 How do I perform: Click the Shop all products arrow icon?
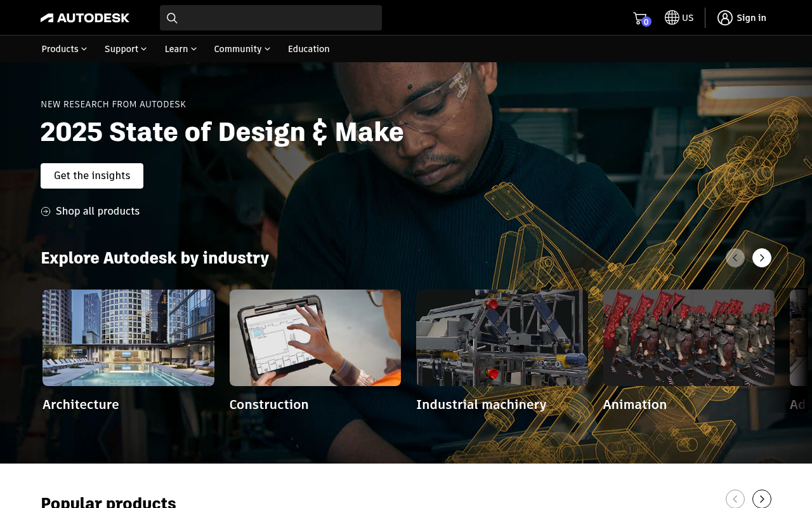(44, 211)
